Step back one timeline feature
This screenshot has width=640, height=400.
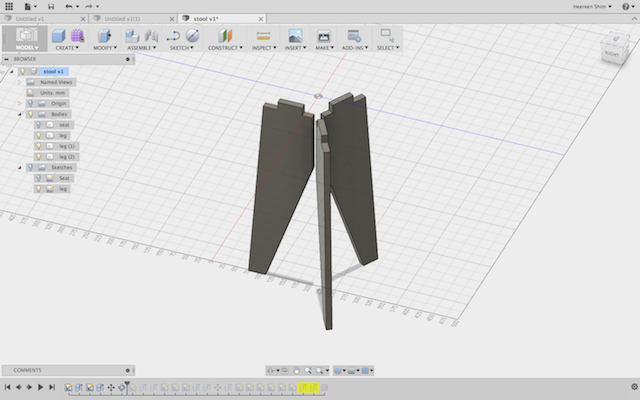point(18,387)
